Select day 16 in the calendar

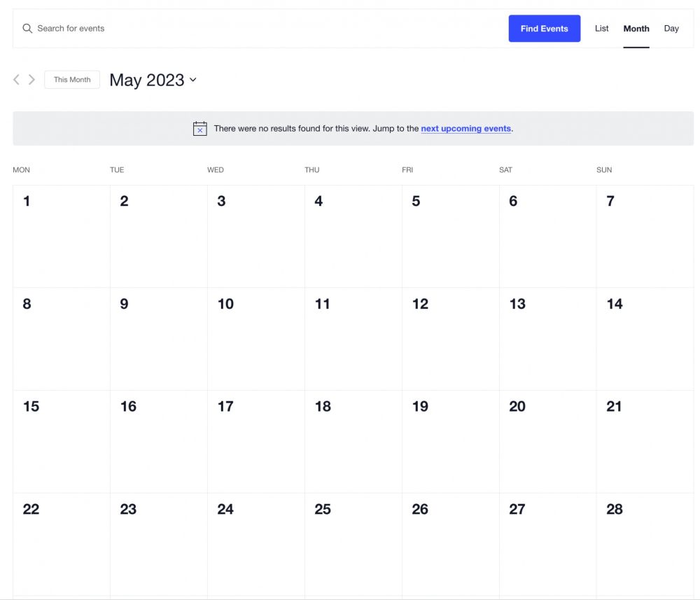click(128, 407)
